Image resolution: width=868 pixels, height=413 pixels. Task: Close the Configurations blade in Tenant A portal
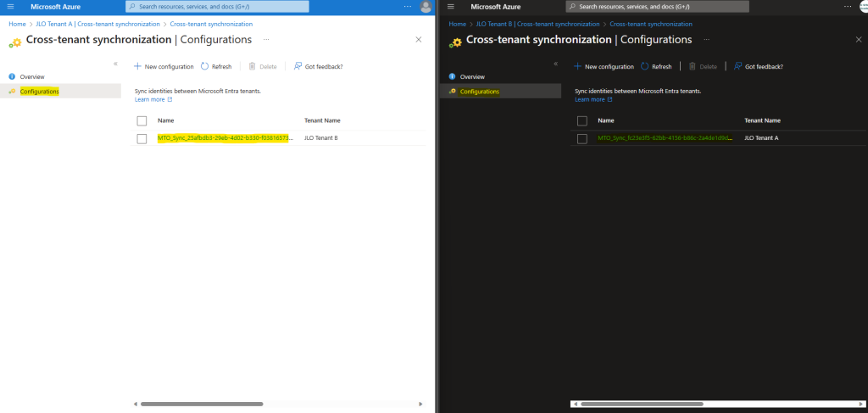419,39
